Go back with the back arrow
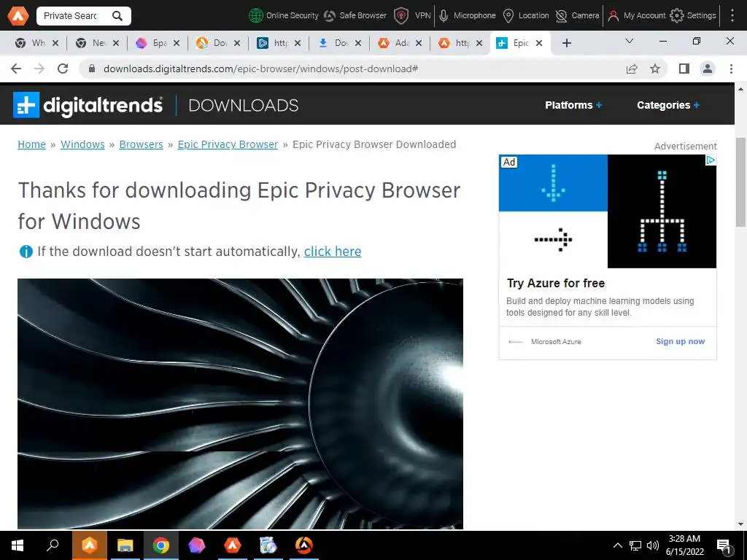 tap(16, 69)
